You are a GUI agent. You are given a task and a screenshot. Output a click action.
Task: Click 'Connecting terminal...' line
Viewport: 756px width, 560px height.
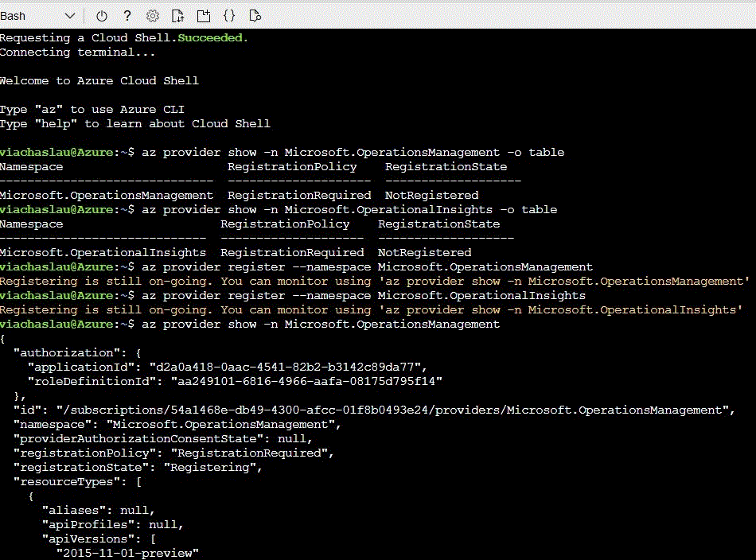(x=78, y=52)
